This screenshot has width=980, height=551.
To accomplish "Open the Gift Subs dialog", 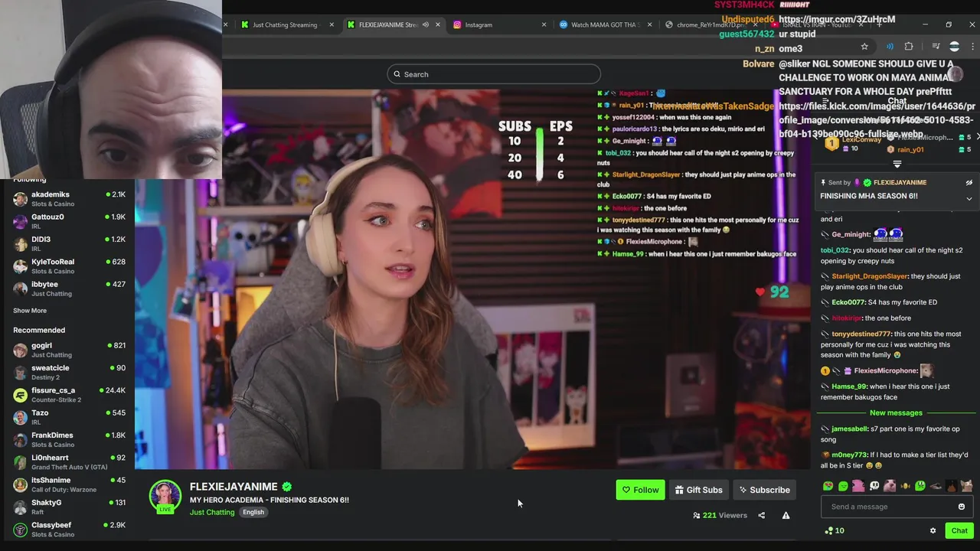I will (698, 490).
